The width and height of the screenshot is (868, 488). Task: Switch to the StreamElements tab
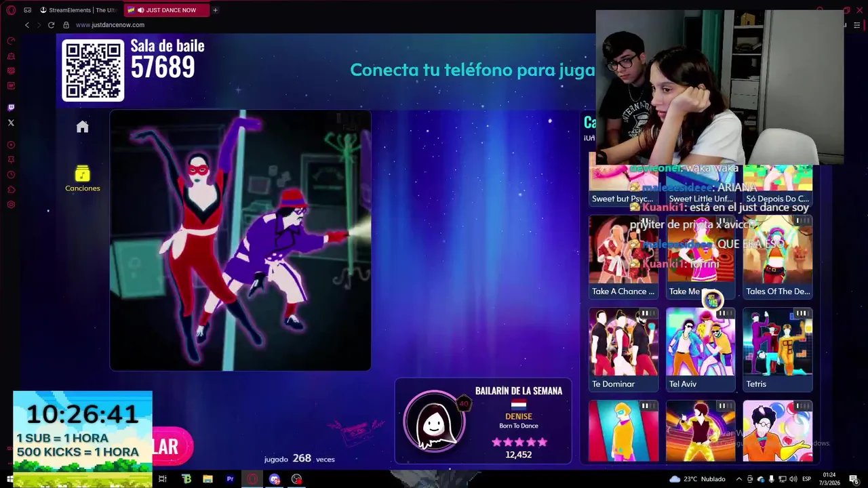click(79, 10)
